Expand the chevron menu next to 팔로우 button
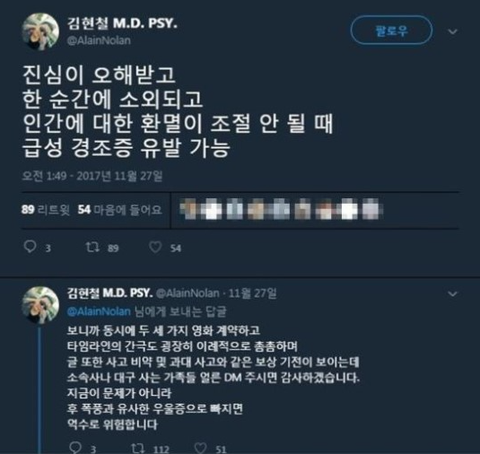 pos(452,32)
